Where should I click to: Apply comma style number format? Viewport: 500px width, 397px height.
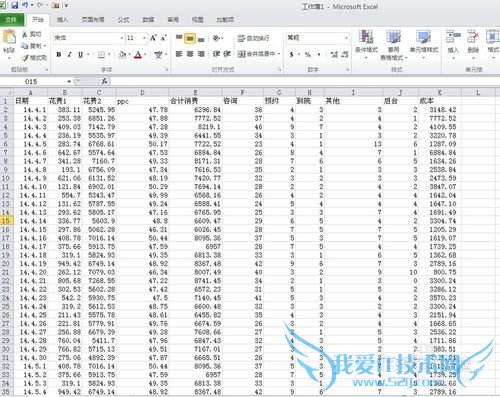(x=319, y=54)
